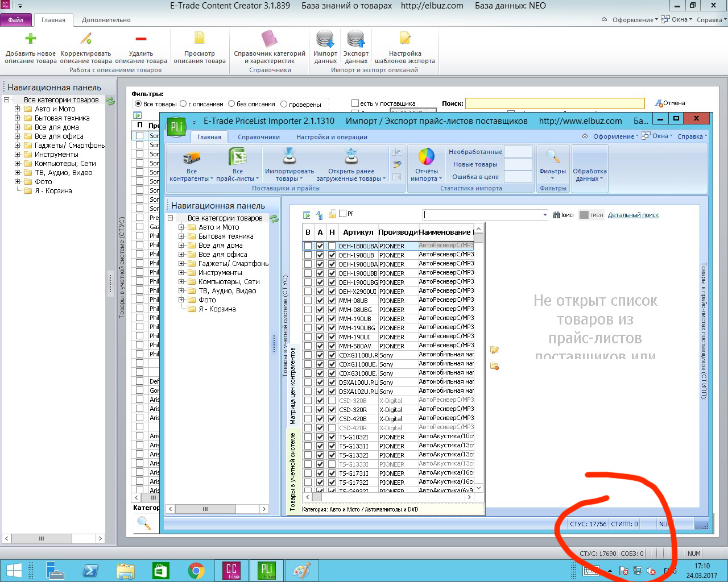Click the product table vertical scrollbar

[x=478, y=358]
